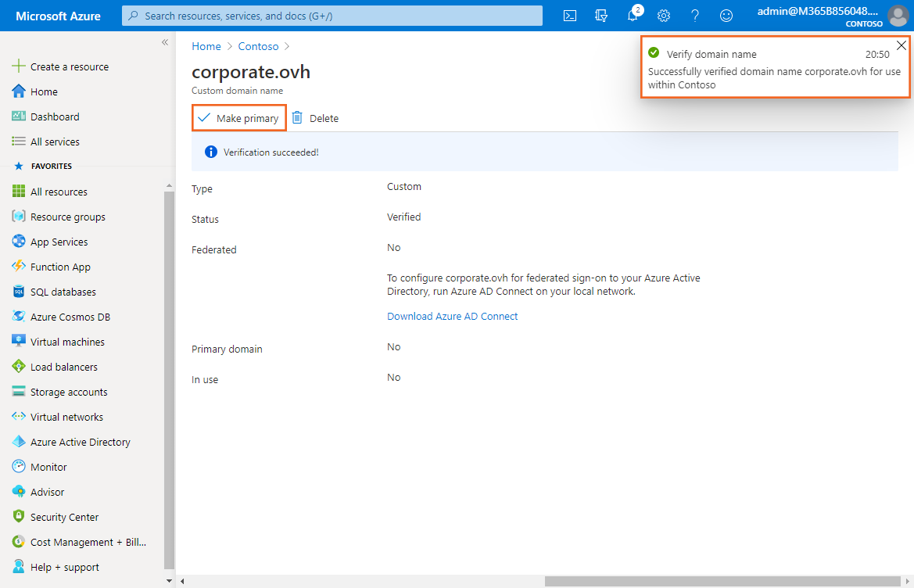
Task: Click the Download Azure AD Connect link
Action: [x=452, y=317]
